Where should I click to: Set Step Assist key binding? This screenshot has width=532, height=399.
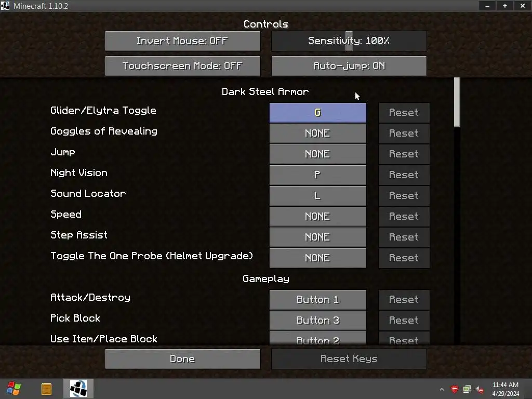pyautogui.click(x=317, y=237)
